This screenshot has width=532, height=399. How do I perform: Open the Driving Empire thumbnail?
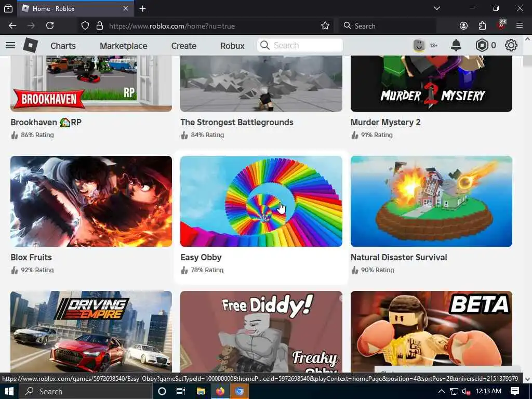coord(91,331)
